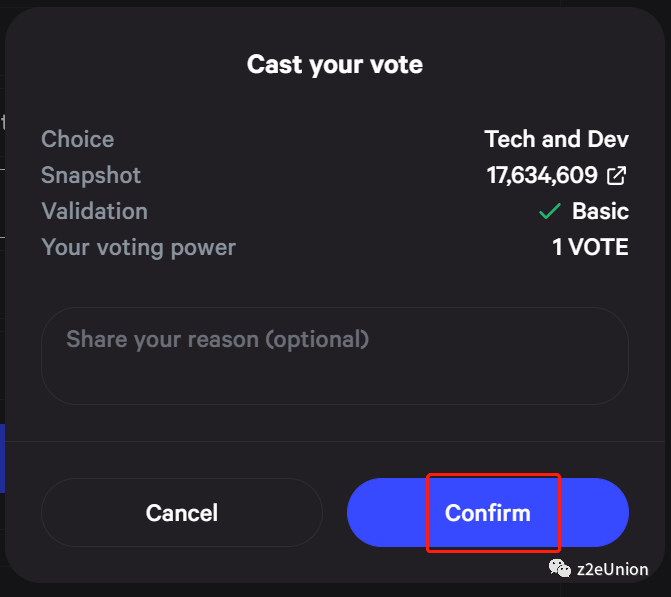Screen dimensions: 671x597
Task: Select the Tech and Dev choice value
Action: (556, 139)
